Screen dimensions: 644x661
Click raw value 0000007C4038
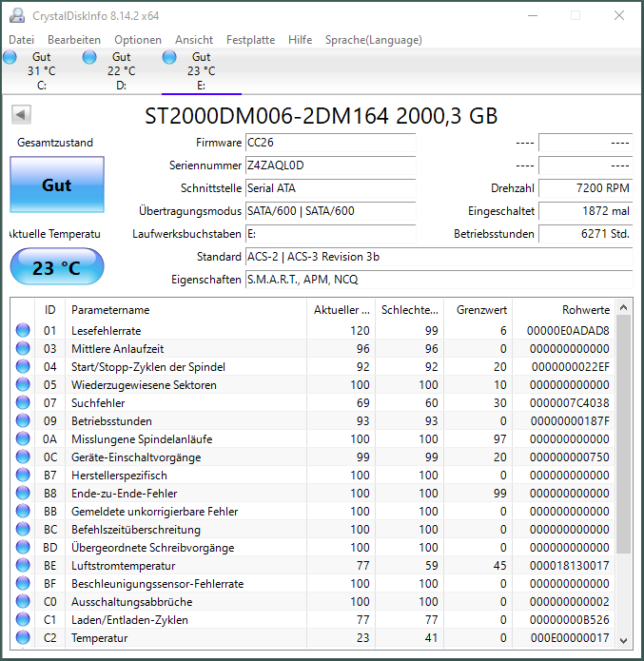(x=570, y=403)
